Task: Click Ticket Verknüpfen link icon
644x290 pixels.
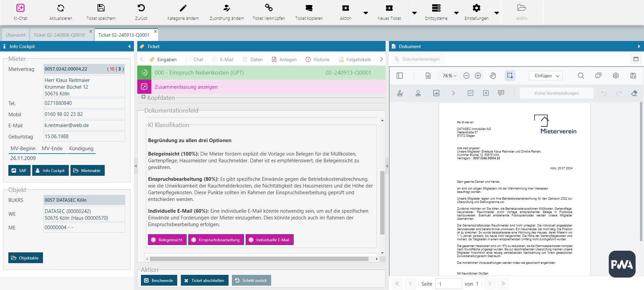Action: [x=269, y=8]
